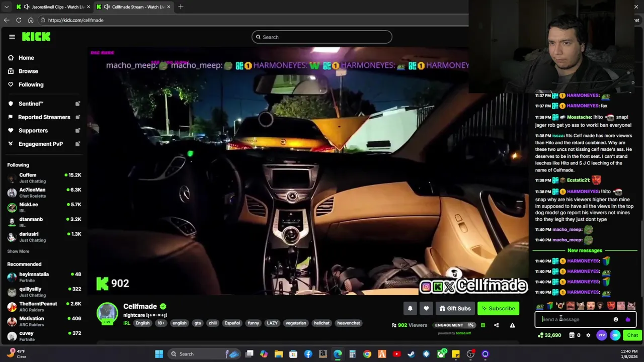Click the shop icon with the 0 count
The height and width of the screenshot is (362, 644).
point(575,335)
